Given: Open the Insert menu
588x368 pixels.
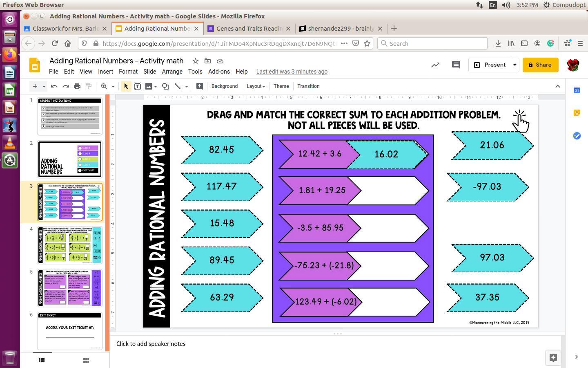Looking at the screenshot, I should pos(105,72).
